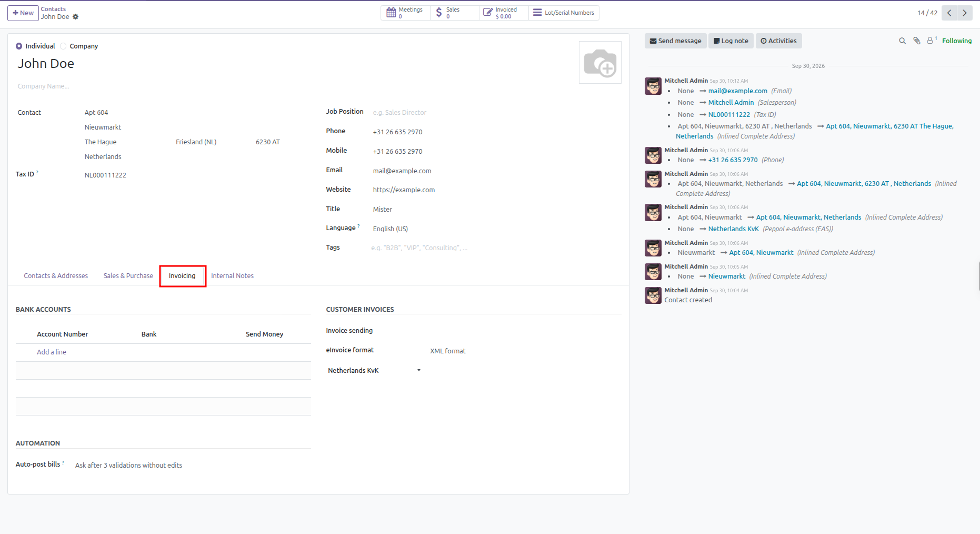Open the Activities button

(x=778, y=41)
